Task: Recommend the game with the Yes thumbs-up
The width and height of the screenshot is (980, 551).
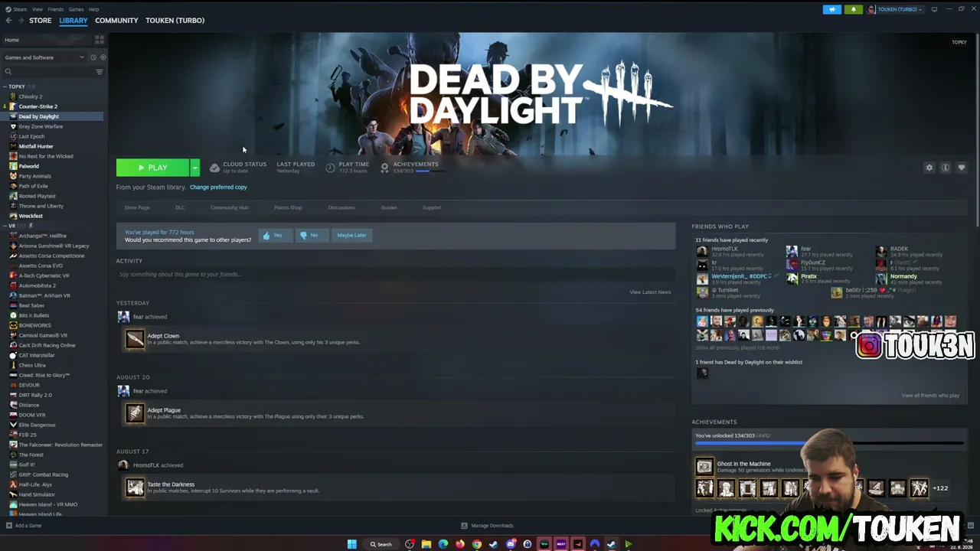Action: coord(275,235)
